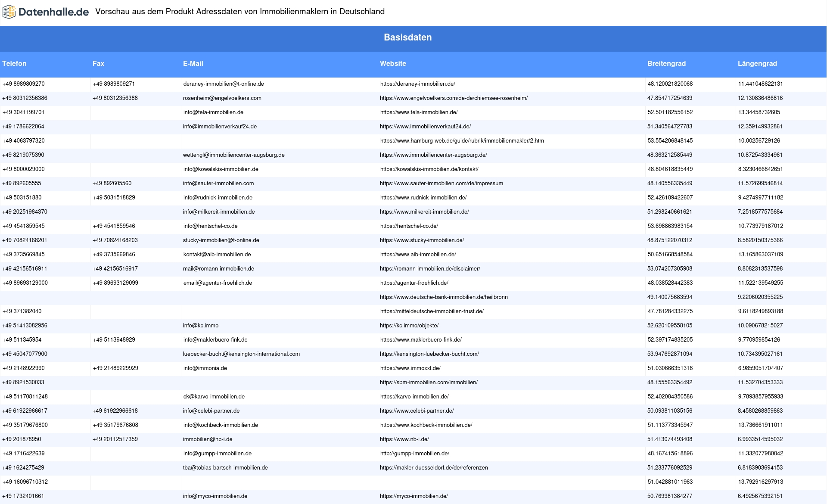
Task: Open https://www.rudnick-immobilien.de/ URL
Action: pos(423,198)
